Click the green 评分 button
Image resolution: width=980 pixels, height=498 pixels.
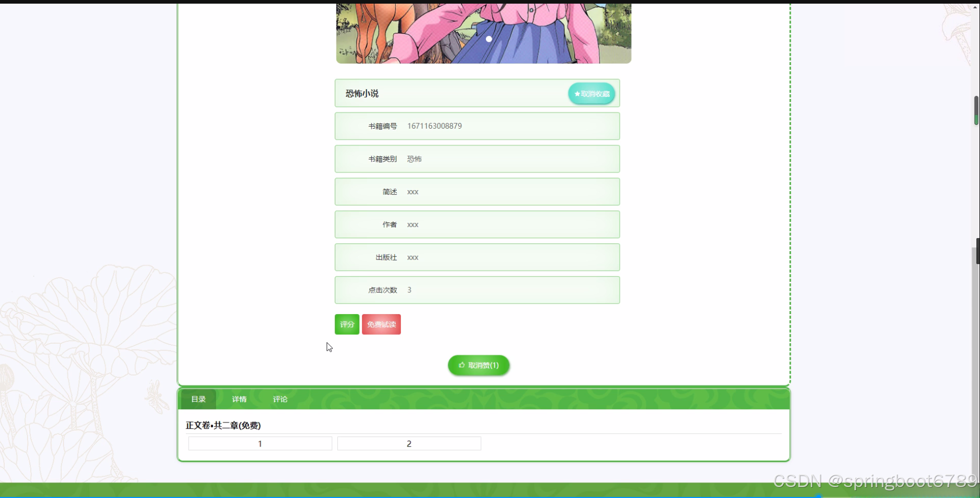pos(347,325)
